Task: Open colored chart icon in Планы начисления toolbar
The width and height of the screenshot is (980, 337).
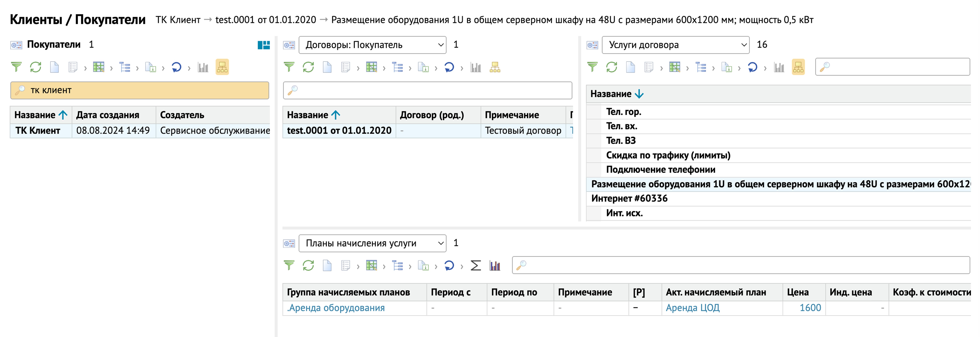Action: [x=495, y=265]
